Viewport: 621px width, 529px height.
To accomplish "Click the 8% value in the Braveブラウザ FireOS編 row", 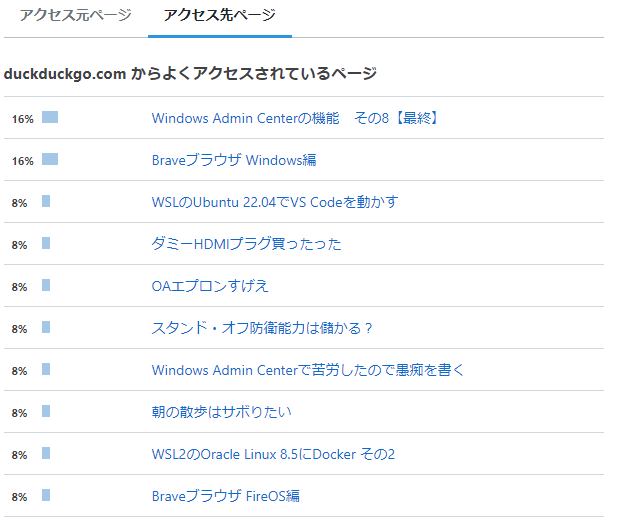I will coord(19,497).
